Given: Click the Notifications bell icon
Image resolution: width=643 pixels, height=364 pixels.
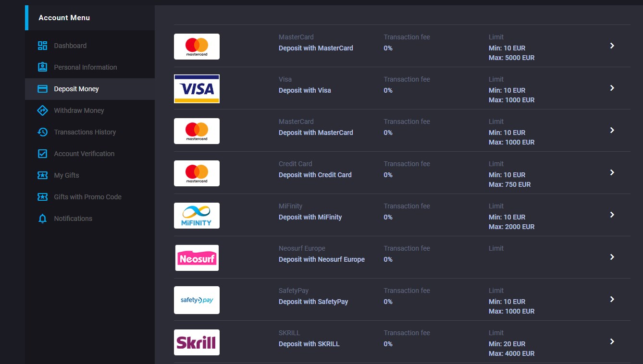Looking at the screenshot, I should click(x=42, y=218).
